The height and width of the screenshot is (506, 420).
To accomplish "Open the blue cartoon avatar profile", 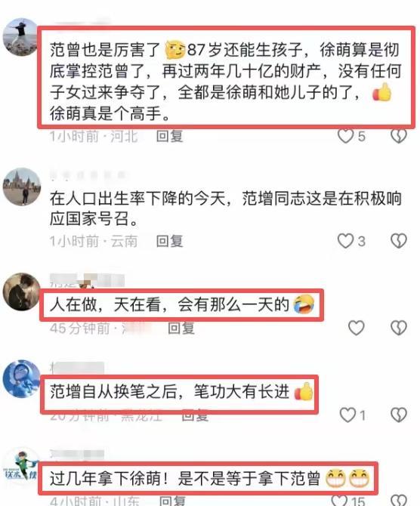I will (22, 379).
